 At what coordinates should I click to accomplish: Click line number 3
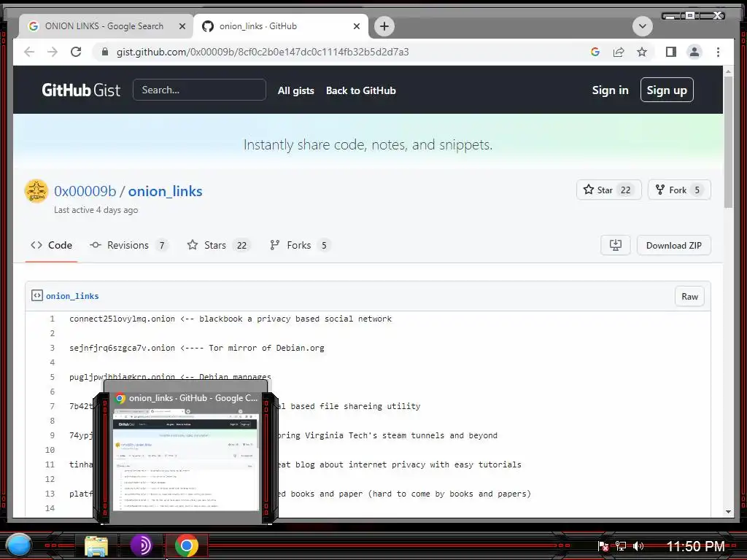coord(52,348)
